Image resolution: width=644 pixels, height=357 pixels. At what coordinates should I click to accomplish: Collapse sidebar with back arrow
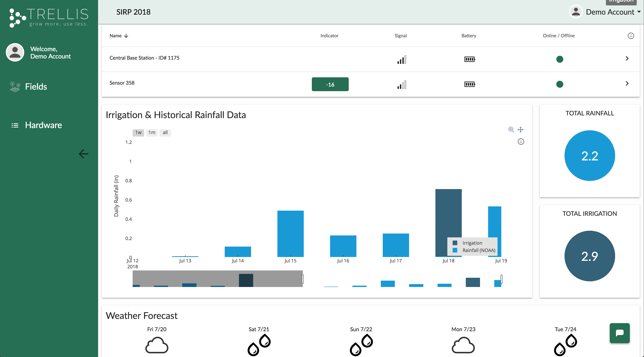coord(83,154)
